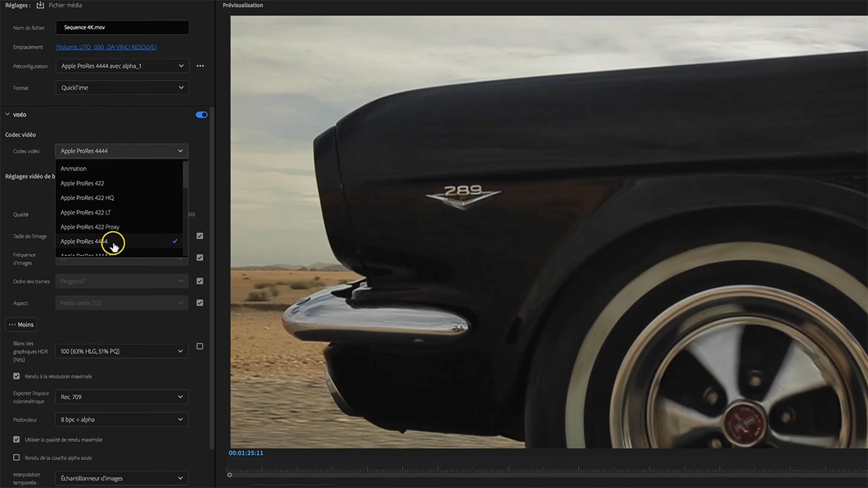Toggle the VIDÉO section switch
This screenshot has height=488, width=868.
[201, 115]
